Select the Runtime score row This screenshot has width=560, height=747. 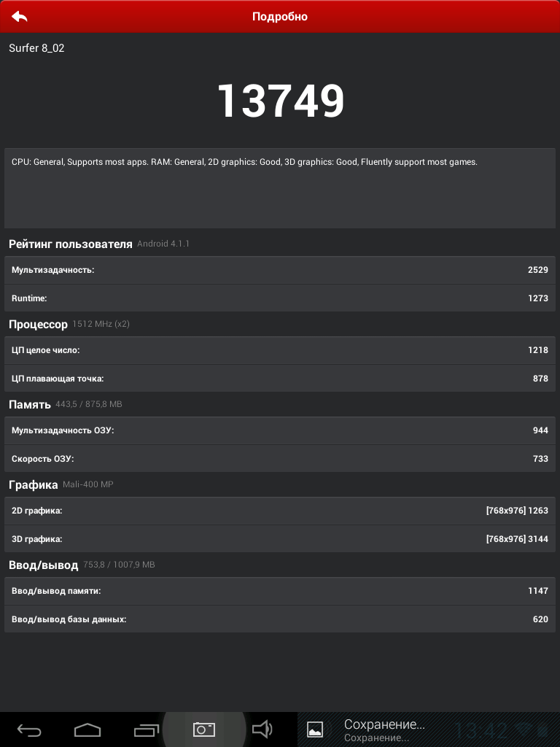tap(280, 298)
